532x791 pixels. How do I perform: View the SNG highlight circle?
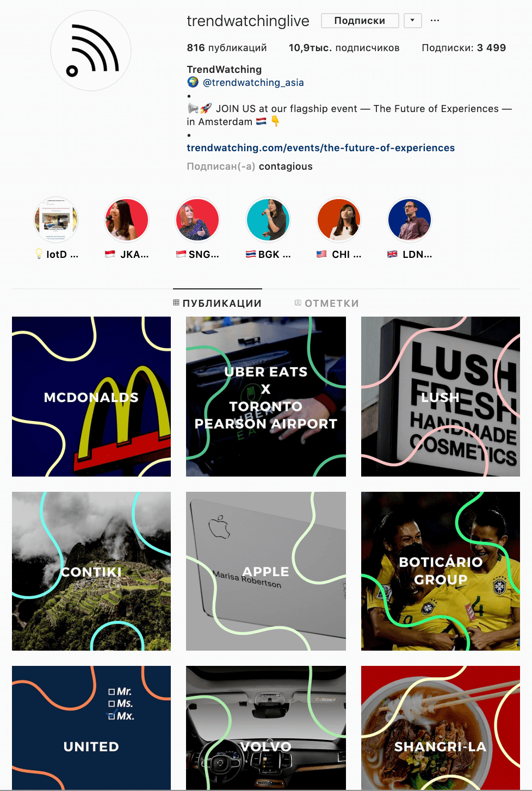point(197,220)
